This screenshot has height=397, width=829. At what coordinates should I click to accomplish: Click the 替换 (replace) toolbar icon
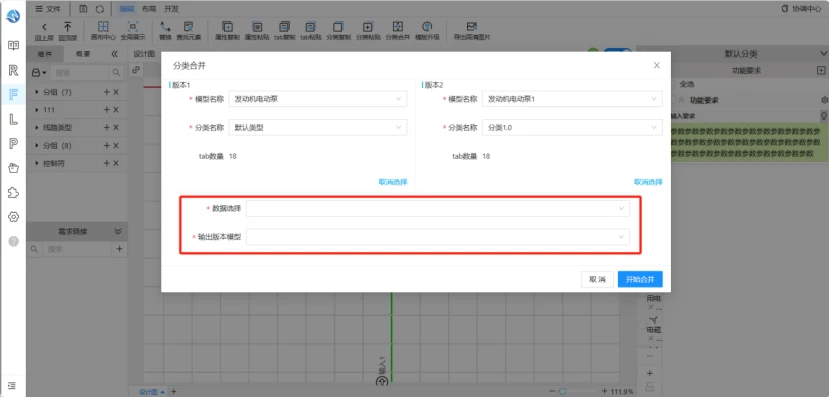point(165,27)
